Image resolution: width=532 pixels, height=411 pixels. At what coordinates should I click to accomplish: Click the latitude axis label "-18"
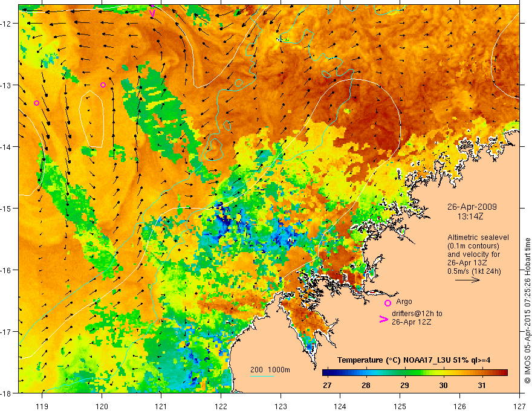point(7,393)
